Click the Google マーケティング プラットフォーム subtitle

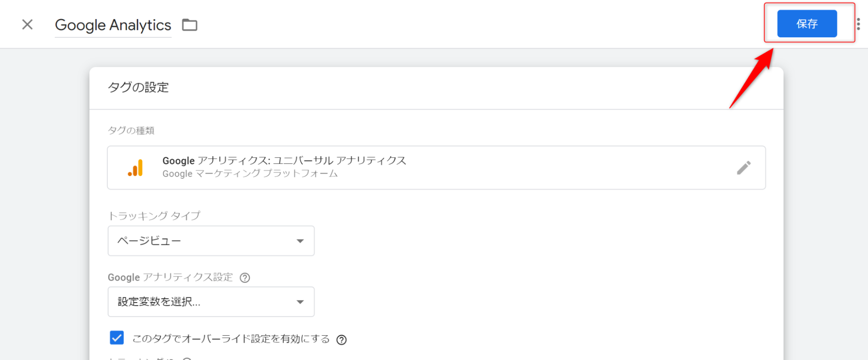[250, 174]
